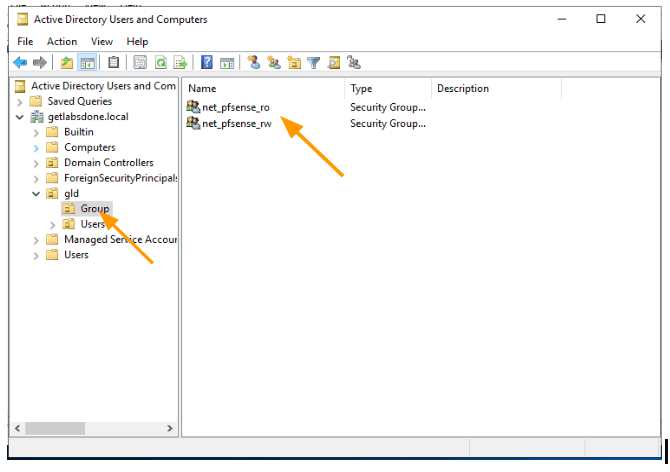
Task: Maximize the Active Directory window
Action: tap(601, 19)
